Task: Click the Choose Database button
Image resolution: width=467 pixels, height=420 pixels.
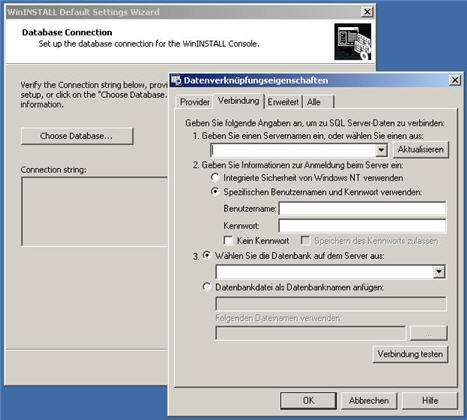Action: pos(77,136)
